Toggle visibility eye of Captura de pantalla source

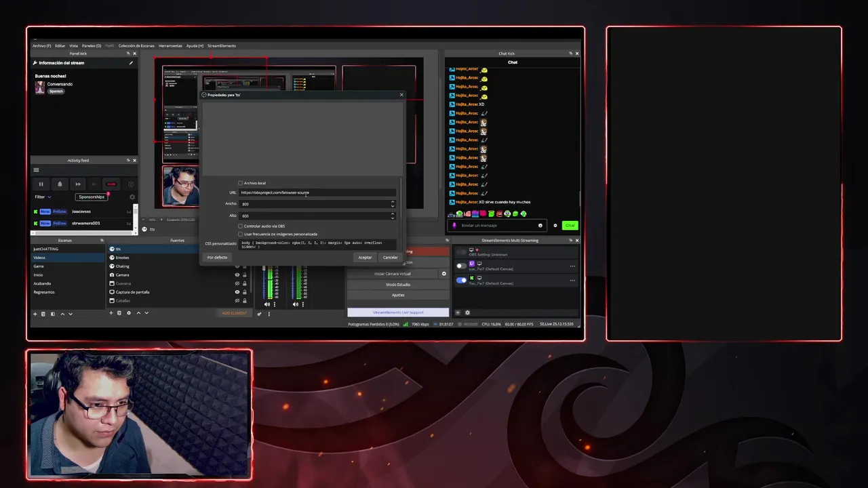(237, 292)
